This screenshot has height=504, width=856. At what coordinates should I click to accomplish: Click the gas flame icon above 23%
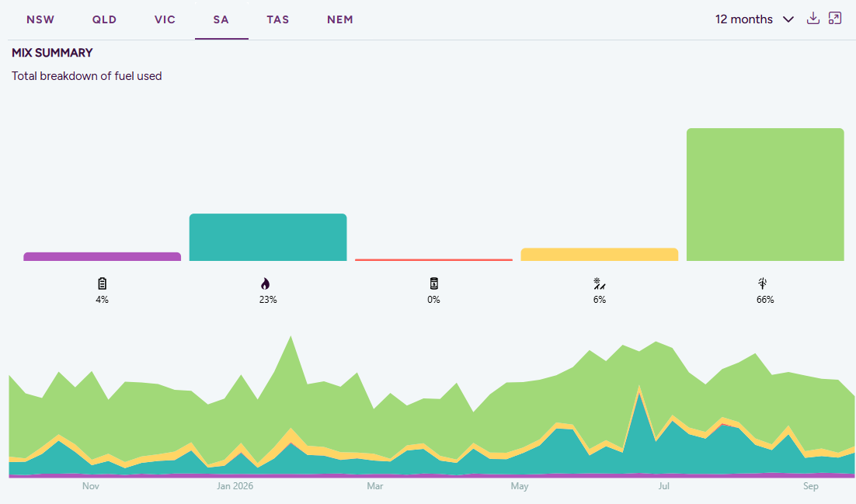click(266, 283)
